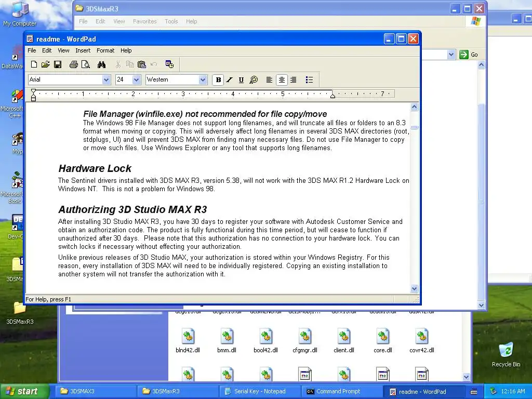Click the taskbar keyboard tray icon
The width and height of the screenshot is (532, 399).
474,392
